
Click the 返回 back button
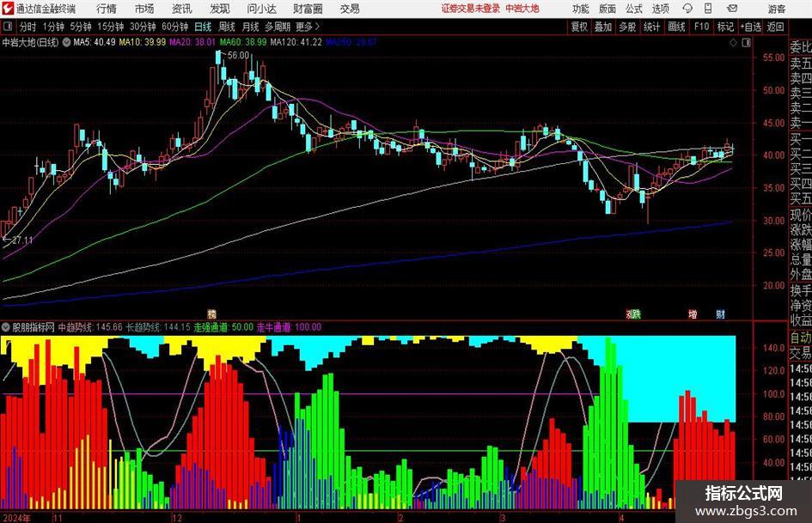pos(775,27)
